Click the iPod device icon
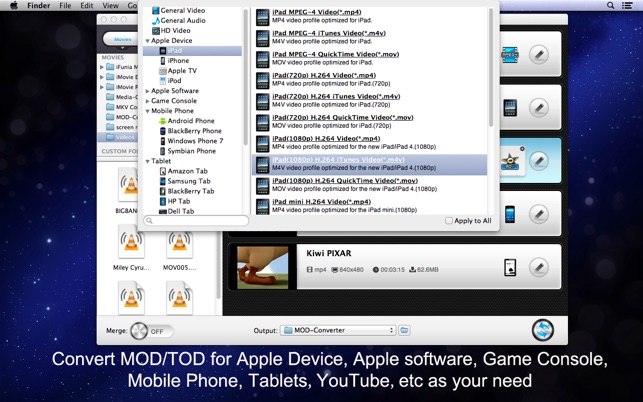This screenshot has width=643, height=402. [163, 81]
